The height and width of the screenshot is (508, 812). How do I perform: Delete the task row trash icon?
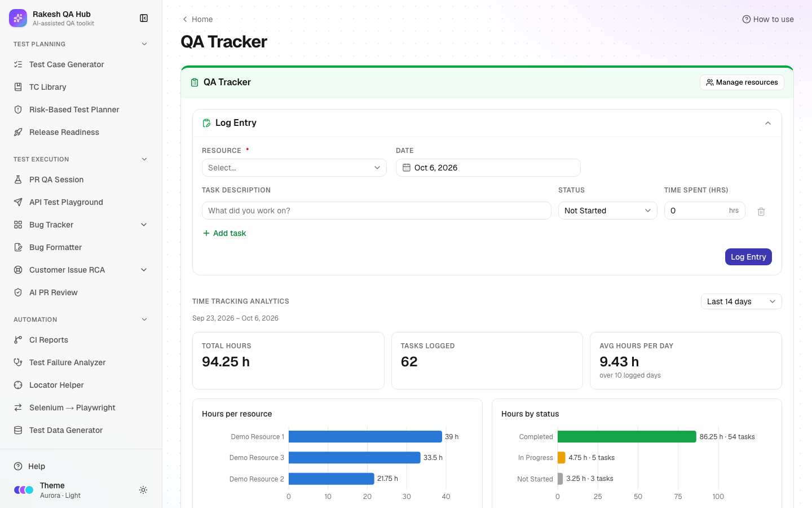pos(761,212)
